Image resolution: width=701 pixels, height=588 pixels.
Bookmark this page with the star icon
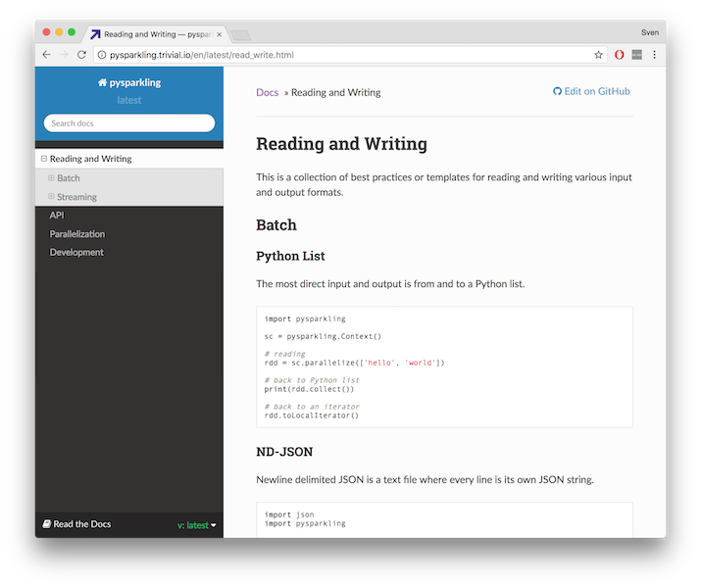[x=598, y=55]
